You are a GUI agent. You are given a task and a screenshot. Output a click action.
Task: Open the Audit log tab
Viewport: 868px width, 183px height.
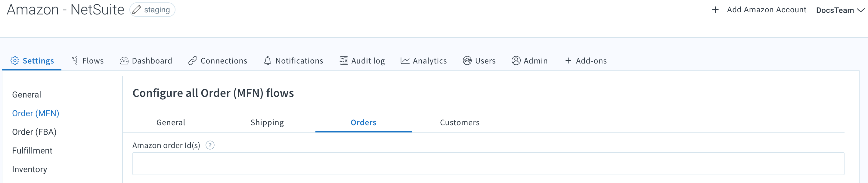point(362,61)
